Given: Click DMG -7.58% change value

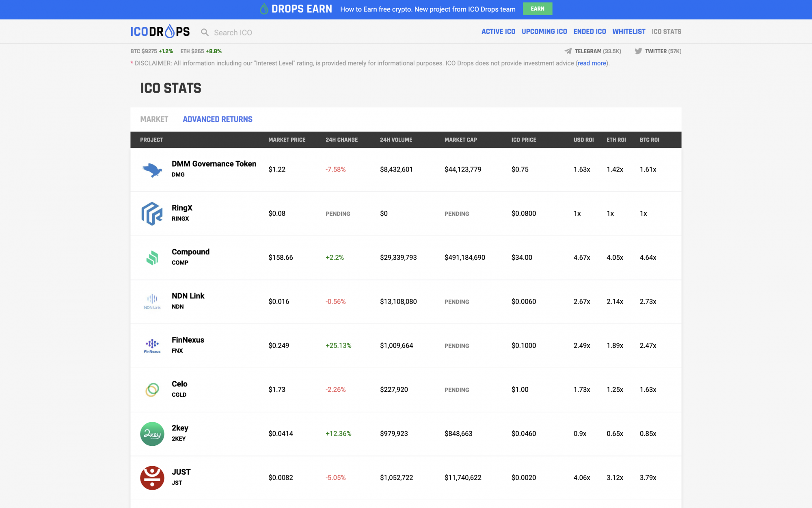Looking at the screenshot, I should tap(336, 169).
